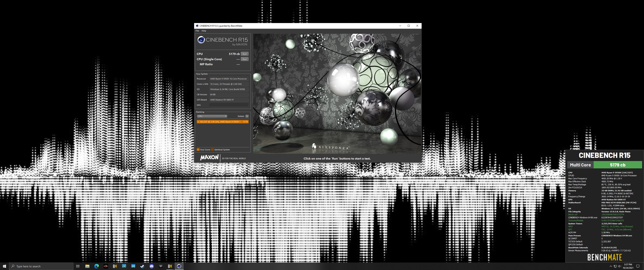The width and height of the screenshot is (644, 270).
Task: Click the Bench.cof green hash link
Action: coord(613,214)
